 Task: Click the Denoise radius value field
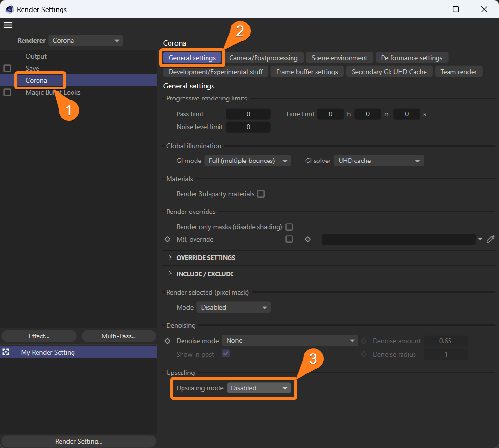click(x=446, y=354)
